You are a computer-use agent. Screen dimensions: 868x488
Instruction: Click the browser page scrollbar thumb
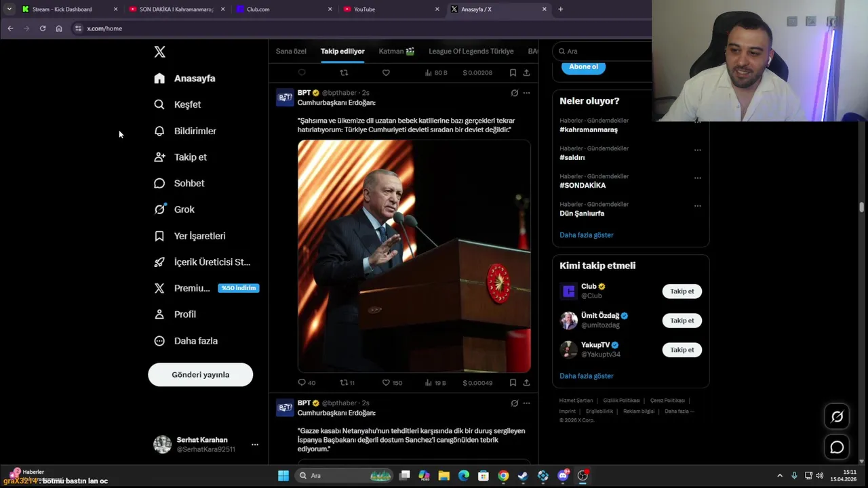tap(862, 207)
